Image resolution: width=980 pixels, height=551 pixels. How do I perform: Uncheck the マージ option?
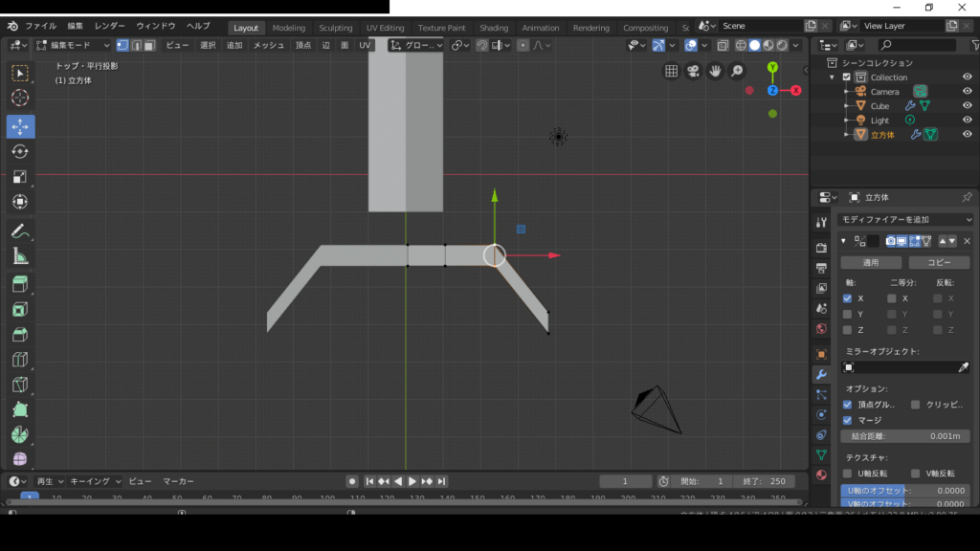coord(847,420)
